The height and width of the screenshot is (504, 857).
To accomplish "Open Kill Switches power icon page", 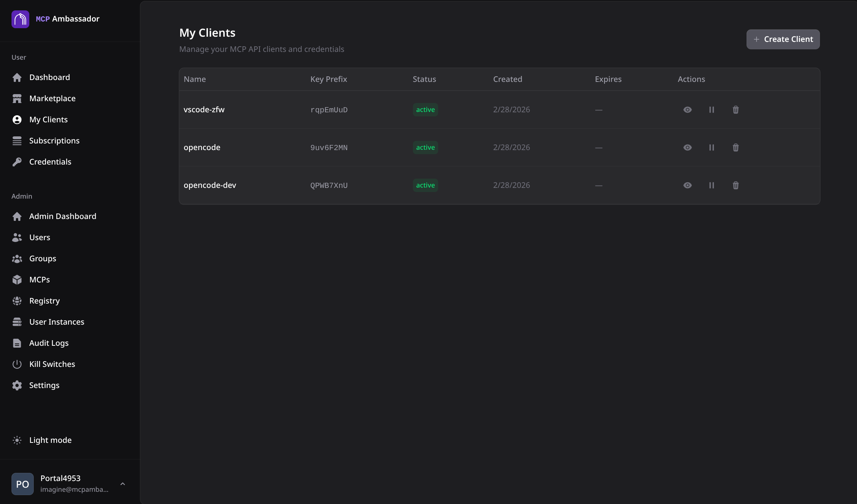I will (52, 364).
